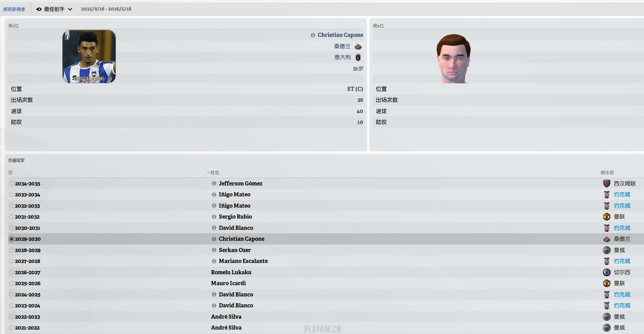Screen dimensions: 644x334
Task: Open the Christian Capone name link in the header
Action: click(x=340, y=35)
